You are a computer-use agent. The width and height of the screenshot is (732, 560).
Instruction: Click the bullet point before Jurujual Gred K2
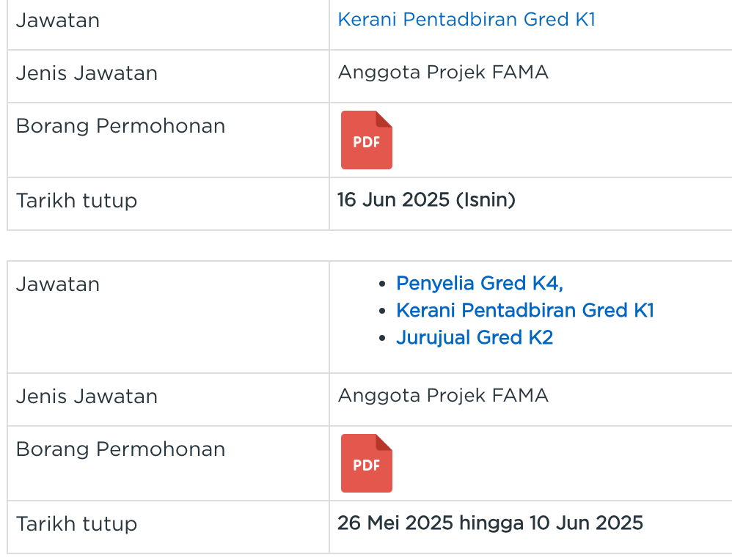click(x=381, y=339)
